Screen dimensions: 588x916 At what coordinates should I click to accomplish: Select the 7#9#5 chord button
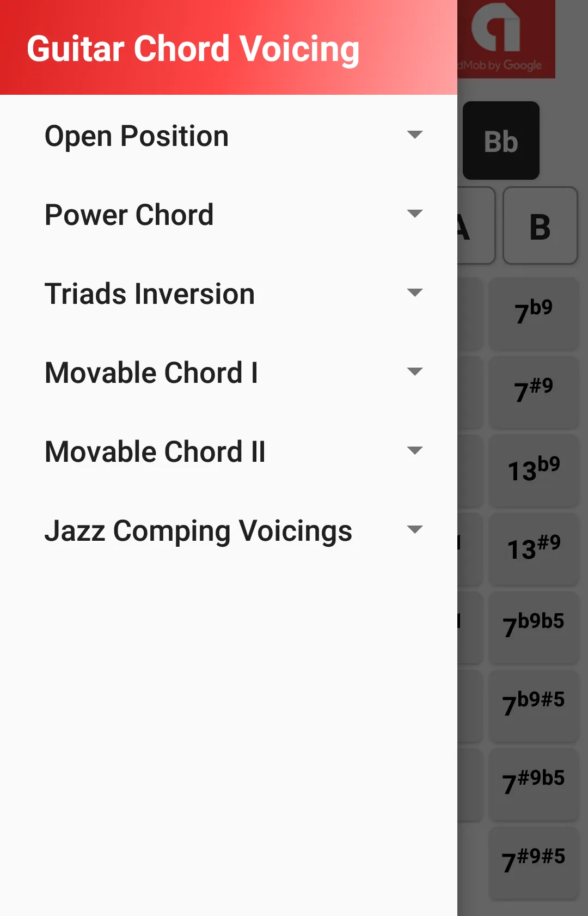pos(534,862)
